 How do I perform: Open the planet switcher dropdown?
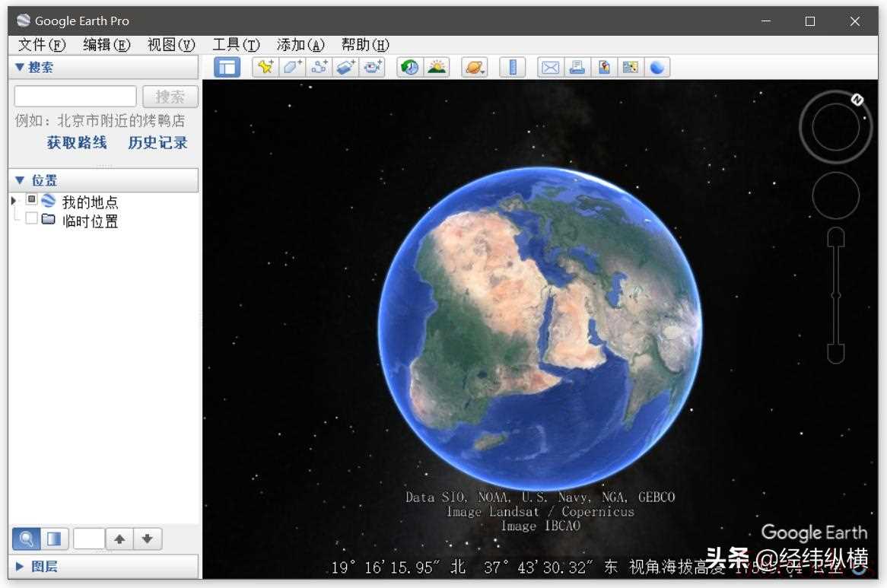tap(475, 67)
